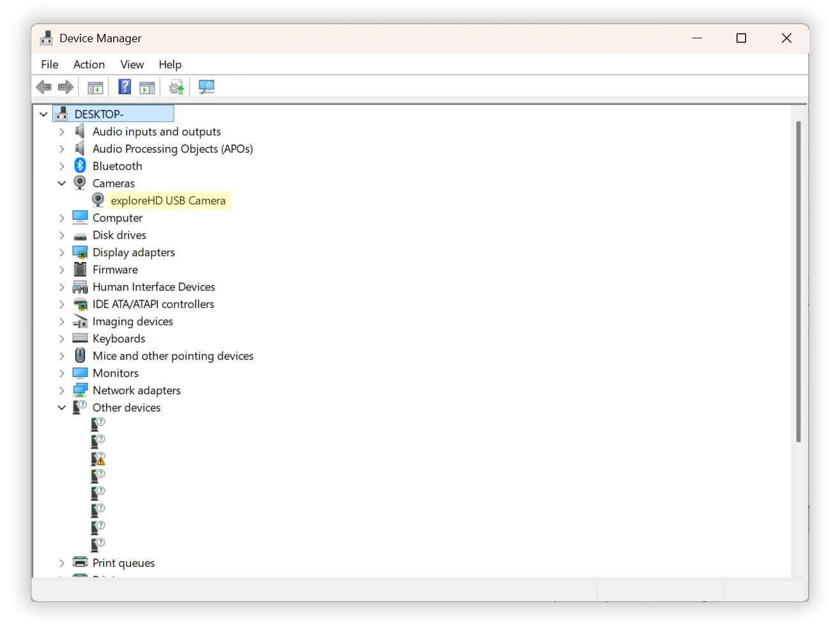This screenshot has height=625, width=840.
Task: Click the Imaging devices icon
Action: pos(80,321)
